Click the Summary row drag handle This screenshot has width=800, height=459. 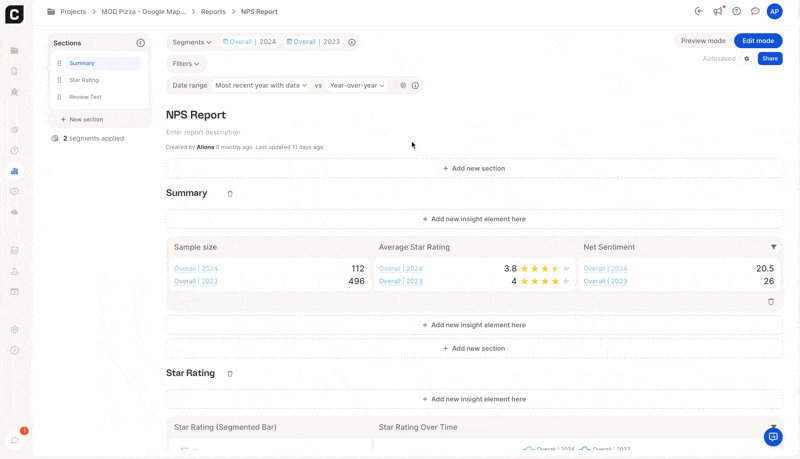coord(59,63)
